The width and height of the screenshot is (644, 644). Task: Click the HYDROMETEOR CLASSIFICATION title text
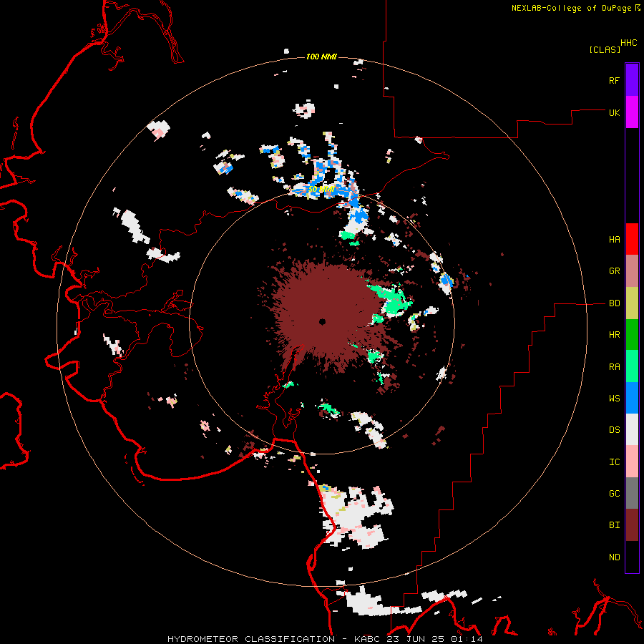pos(251,639)
